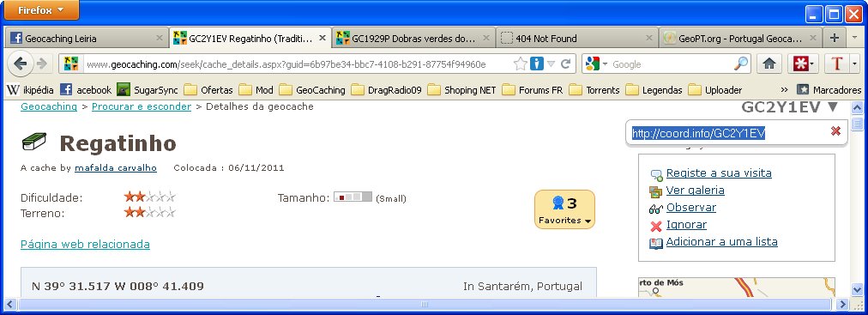This screenshot has height=315, width=868.
Task: Go back to the previous page
Action: click(x=21, y=64)
